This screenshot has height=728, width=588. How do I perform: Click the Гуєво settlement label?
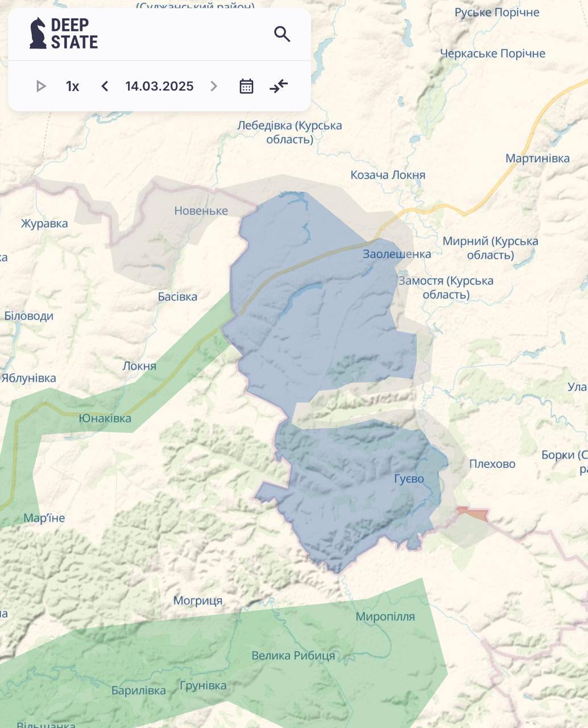pyautogui.click(x=409, y=479)
